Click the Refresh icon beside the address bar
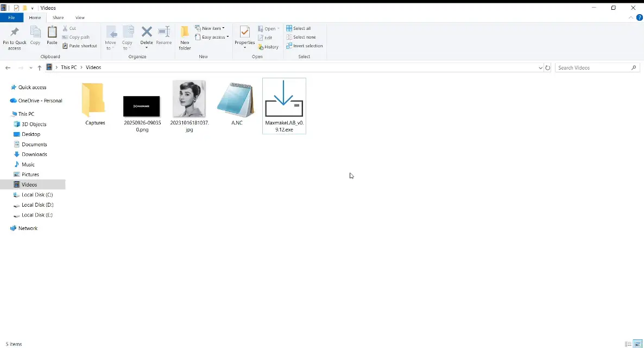The width and height of the screenshot is (644, 348). (547, 67)
